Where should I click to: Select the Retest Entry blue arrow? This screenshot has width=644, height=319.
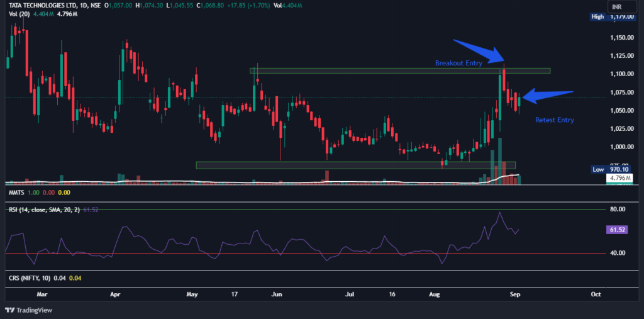547,96
